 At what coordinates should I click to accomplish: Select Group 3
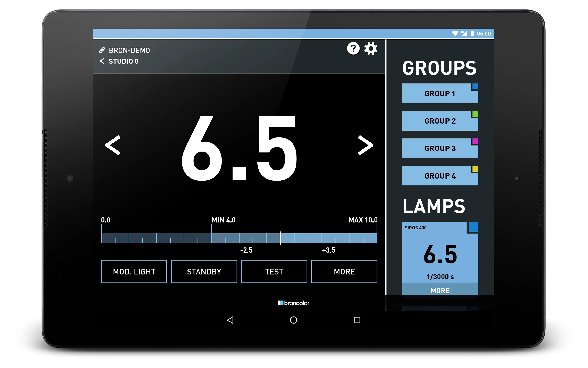pyautogui.click(x=440, y=148)
